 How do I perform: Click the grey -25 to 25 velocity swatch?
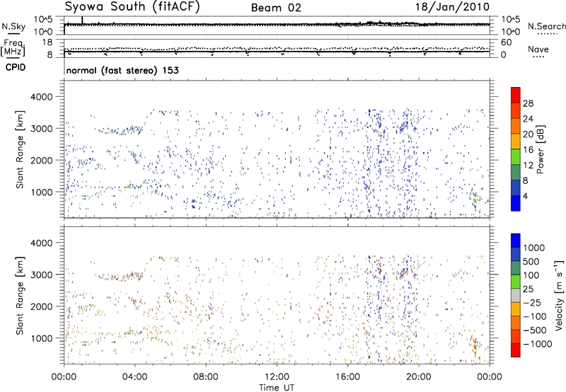pos(516,295)
